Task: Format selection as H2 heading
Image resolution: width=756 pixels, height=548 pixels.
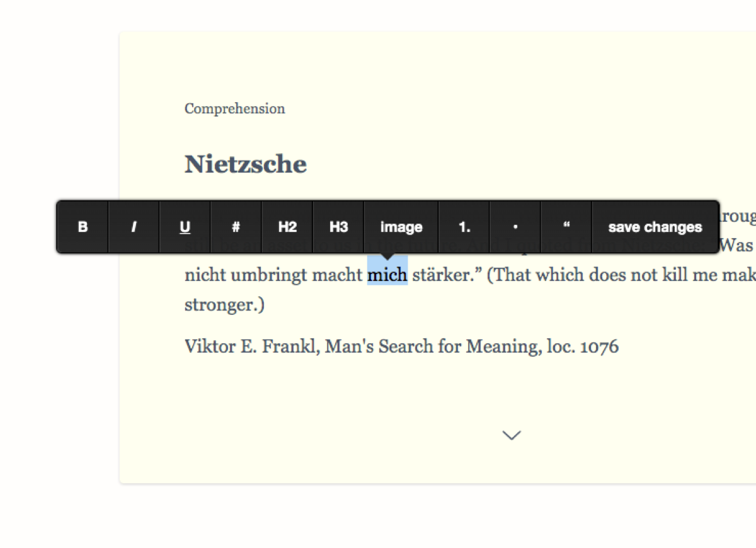Action: tap(287, 227)
